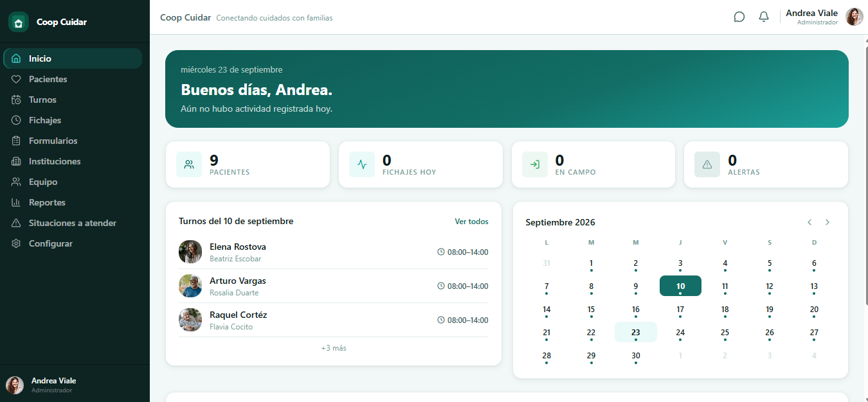Image resolution: width=868 pixels, height=402 pixels.
Task: Click Arturo Vargas's photo
Action: pyautogui.click(x=190, y=286)
